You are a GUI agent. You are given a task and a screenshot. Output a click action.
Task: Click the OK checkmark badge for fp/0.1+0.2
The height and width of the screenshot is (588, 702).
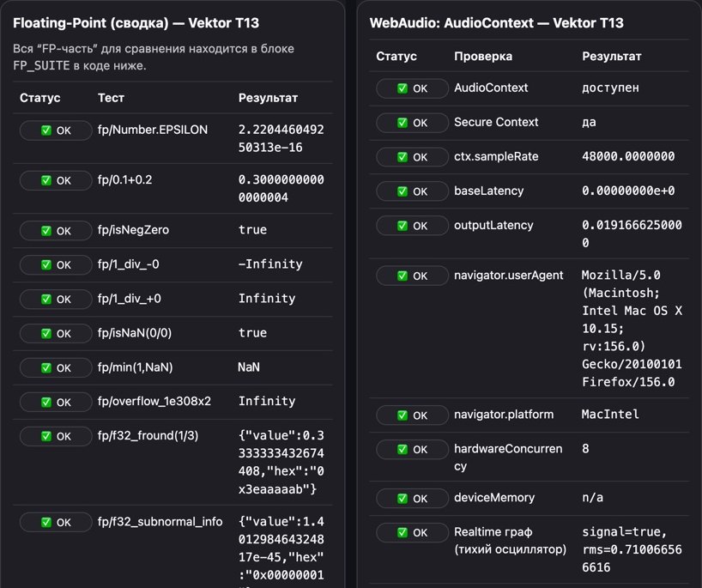56,180
